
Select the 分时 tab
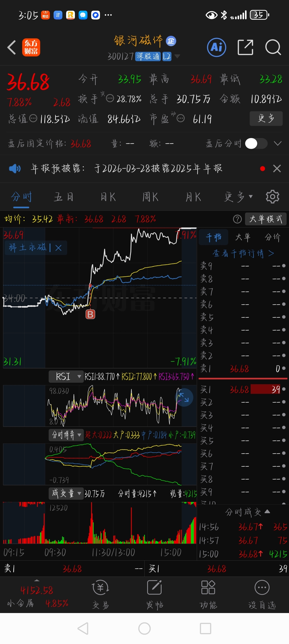21,197
